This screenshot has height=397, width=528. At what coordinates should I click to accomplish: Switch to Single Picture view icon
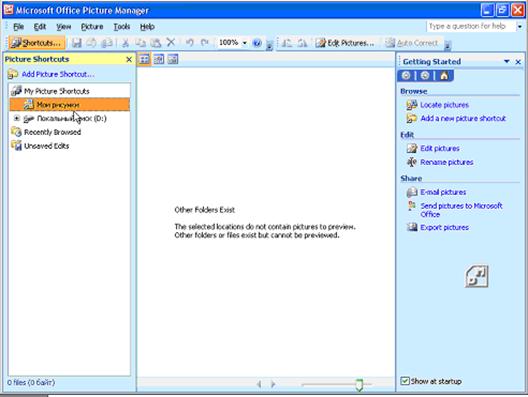point(173,60)
